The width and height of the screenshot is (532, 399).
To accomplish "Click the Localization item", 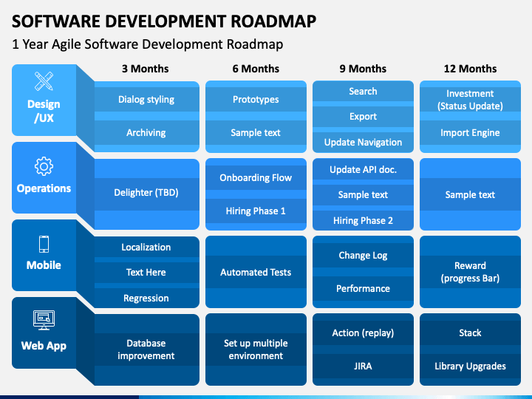I will (x=146, y=247).
